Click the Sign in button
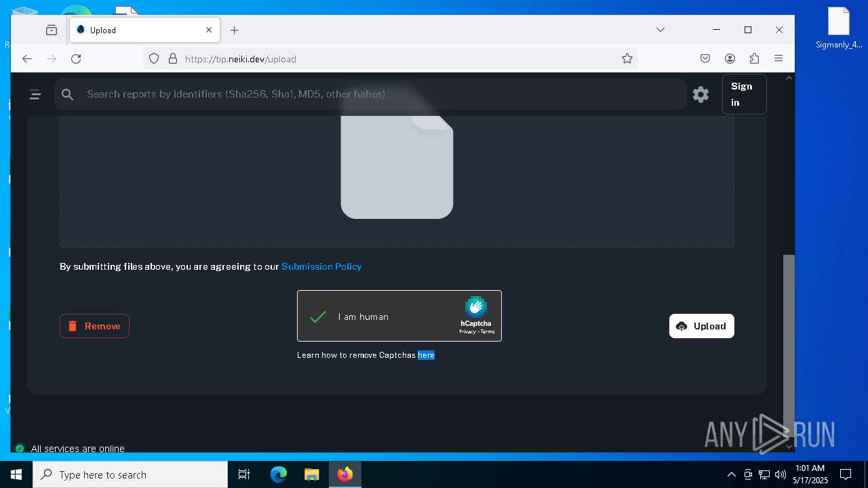 pyautogui.click(x=744, y=94)
